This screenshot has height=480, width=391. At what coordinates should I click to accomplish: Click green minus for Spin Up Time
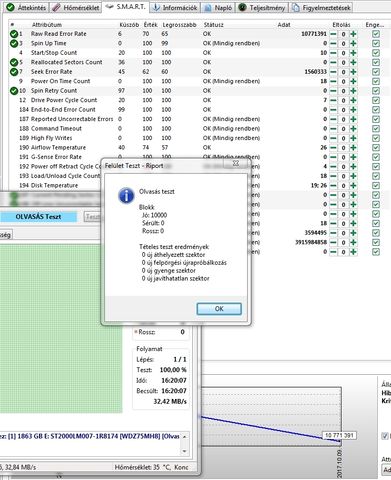tap(333, 43)
